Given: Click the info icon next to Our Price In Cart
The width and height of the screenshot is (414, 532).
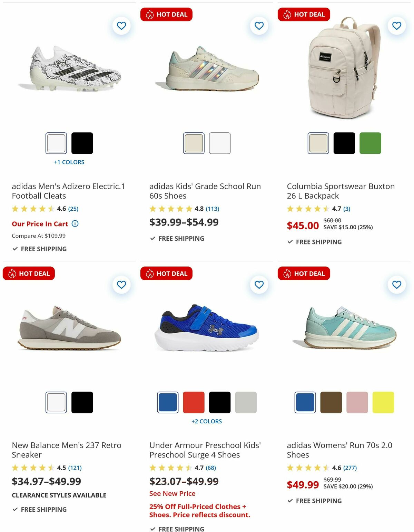Looking at the screenshot, I should tap(75, 224).
